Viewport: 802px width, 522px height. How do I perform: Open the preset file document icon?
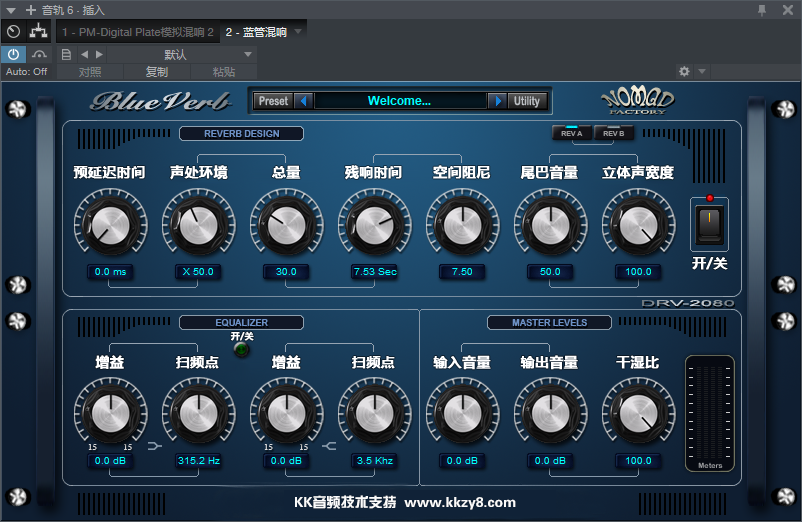click(66, 54)
